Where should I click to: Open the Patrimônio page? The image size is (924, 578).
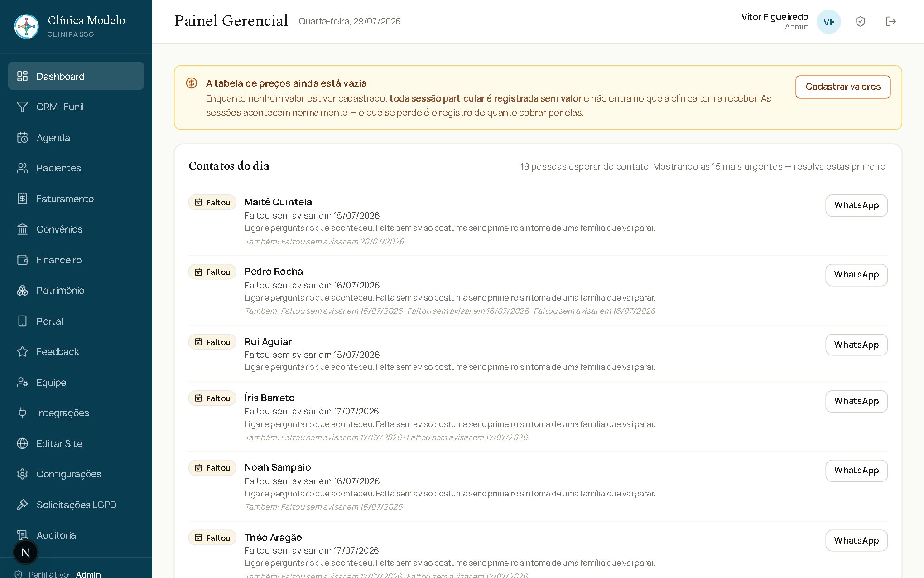[76, 291]
